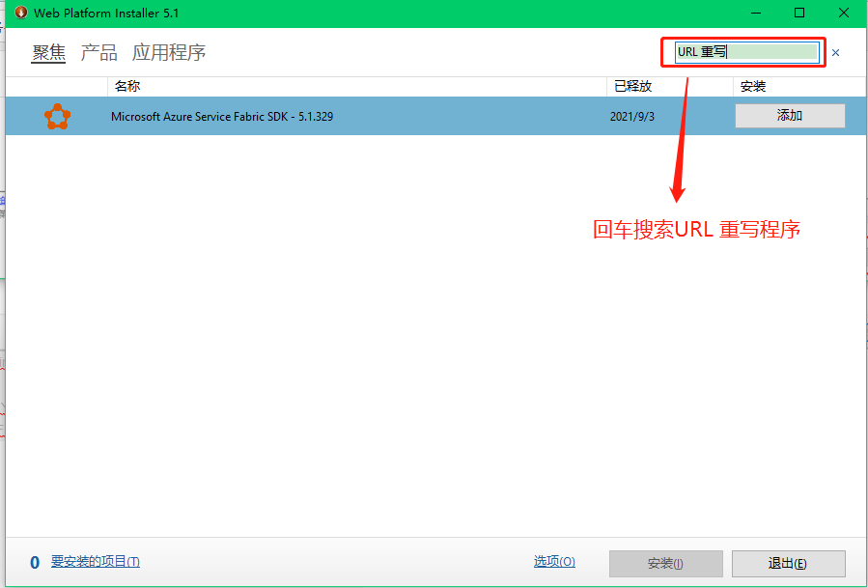Viewport: 868px width, 588px height.
Task: Open the 应用程序 (Applications) tab
Action: pyautogui.click(x=167, y=52)
